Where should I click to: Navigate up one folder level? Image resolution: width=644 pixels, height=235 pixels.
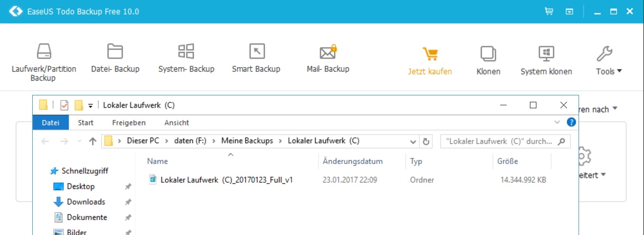pyautogui.click(x=93, y=141)
